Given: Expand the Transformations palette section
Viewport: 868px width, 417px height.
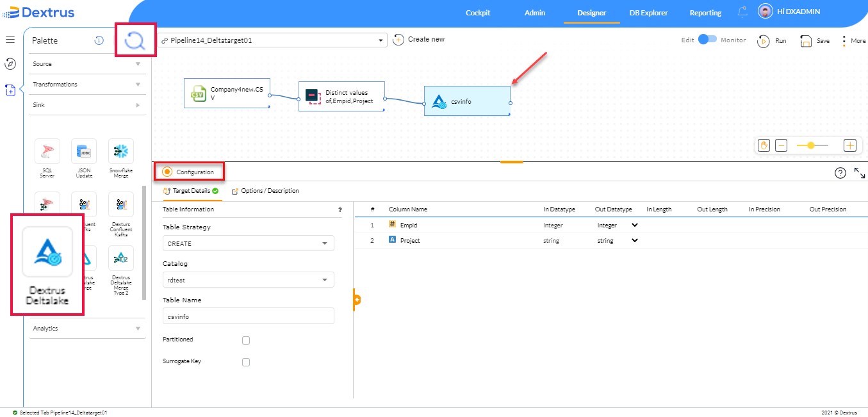Looking at the screenshot, I should pyautogui.click(x=87, y=85).
